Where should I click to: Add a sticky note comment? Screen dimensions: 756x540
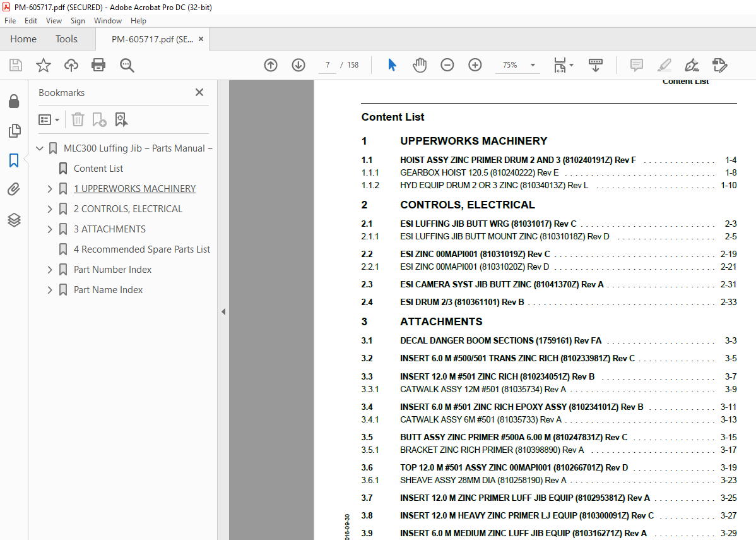pyautogui.click(x=637, y=65)
